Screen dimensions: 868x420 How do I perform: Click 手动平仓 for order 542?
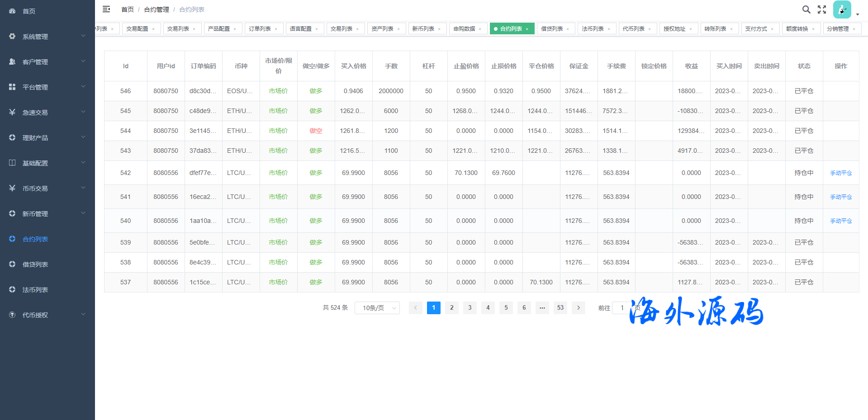tap(840, 173)
